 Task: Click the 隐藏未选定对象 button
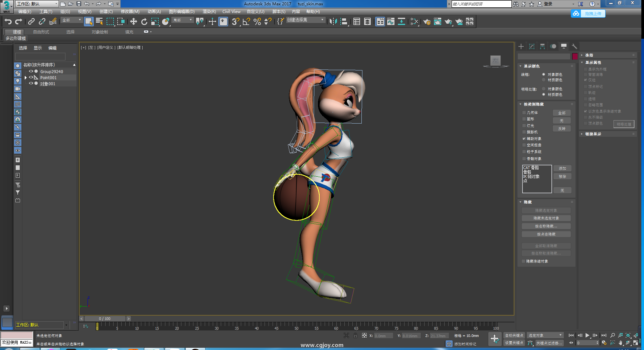[x=546, y=218]
